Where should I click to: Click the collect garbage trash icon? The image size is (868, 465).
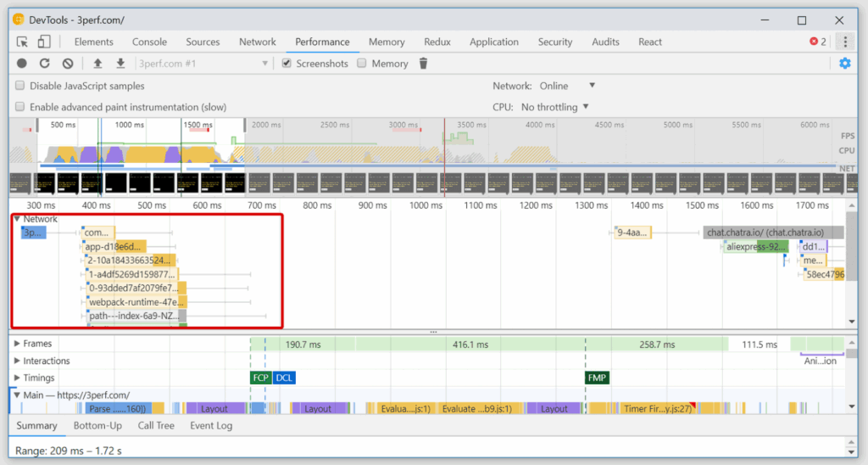[424, 64]
